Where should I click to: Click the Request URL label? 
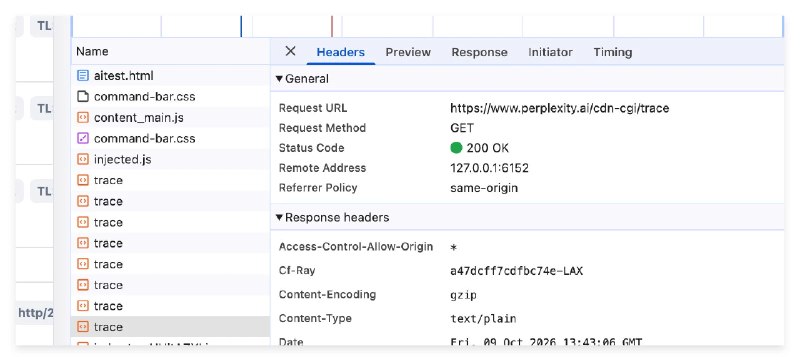coord(313,108)
